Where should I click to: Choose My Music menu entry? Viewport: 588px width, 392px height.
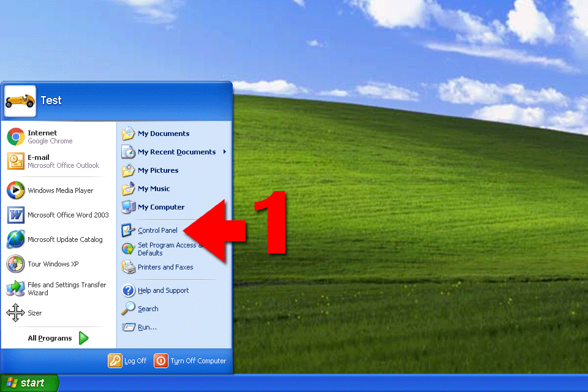tap(154, 189)
